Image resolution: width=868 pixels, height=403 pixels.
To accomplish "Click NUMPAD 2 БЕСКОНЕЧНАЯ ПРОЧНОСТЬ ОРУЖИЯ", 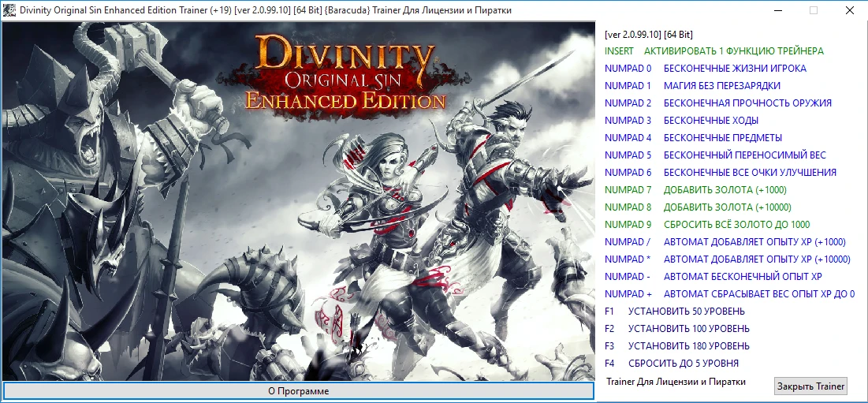I will [x=718, y=103].
